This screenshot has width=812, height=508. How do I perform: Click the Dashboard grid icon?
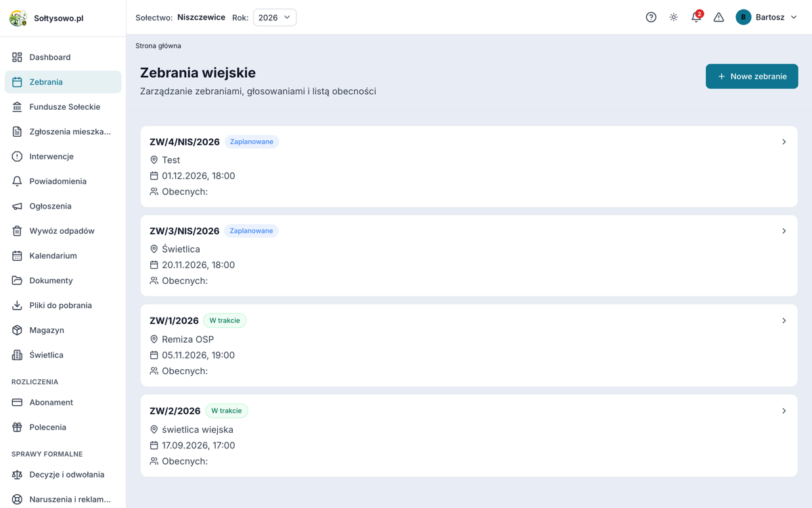coord(17,57)
